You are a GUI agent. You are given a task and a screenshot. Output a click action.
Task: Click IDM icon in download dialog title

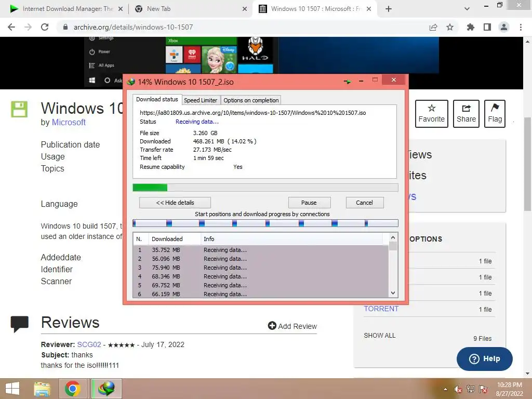tap(131, 82)
